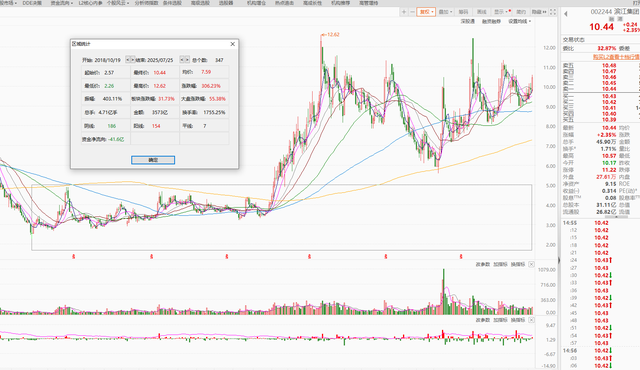Toggle the 隐藏 panel button
Screen dimensions: 640x370
pyautogui.click(x=540, y=12)
